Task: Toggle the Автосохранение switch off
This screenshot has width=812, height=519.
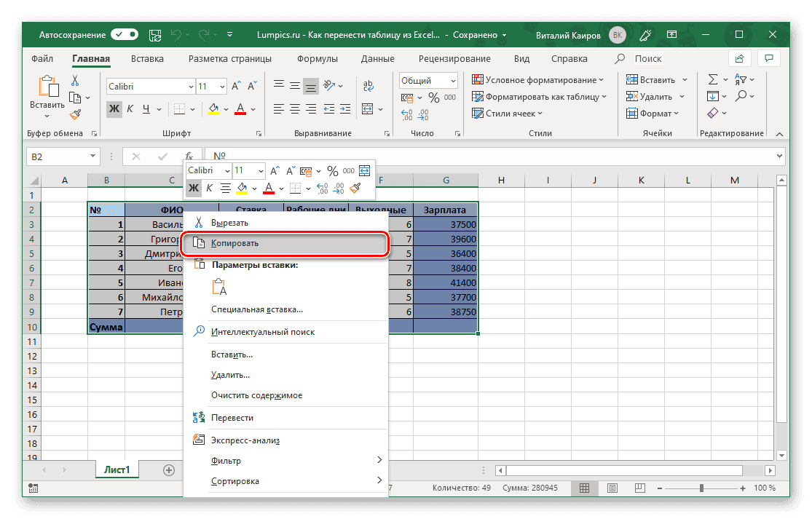Action: pos(124,34)
